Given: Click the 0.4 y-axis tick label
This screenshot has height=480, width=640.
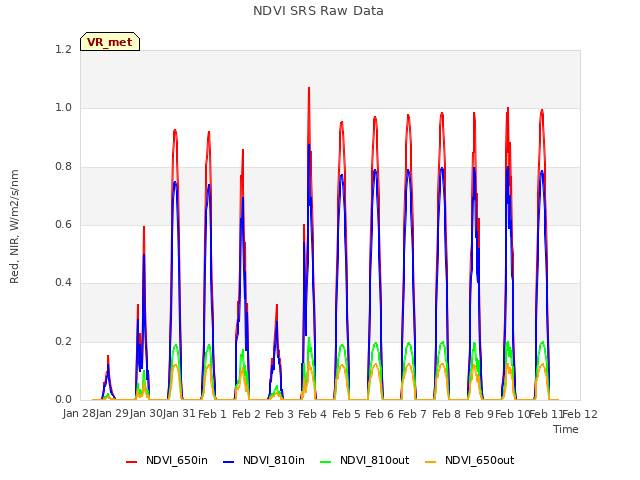Looking at the screenshot, I should click(63, 282).
